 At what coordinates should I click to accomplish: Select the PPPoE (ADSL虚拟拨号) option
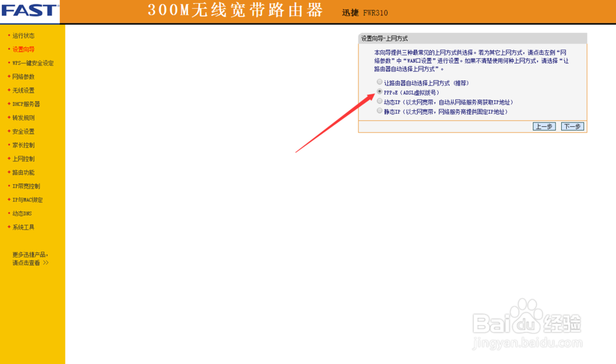(379, 92)
